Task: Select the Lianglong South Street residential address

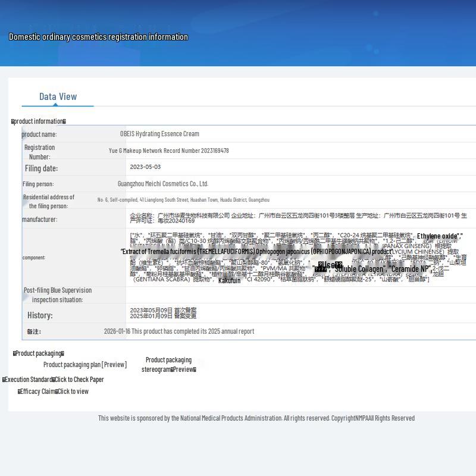Action: point(183,200)
